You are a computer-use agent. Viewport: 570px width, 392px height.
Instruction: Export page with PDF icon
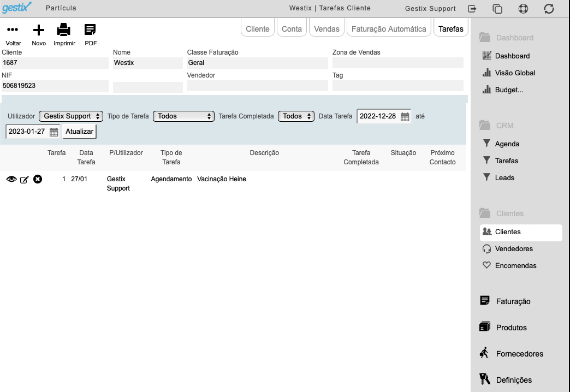[x=90, y=30]
